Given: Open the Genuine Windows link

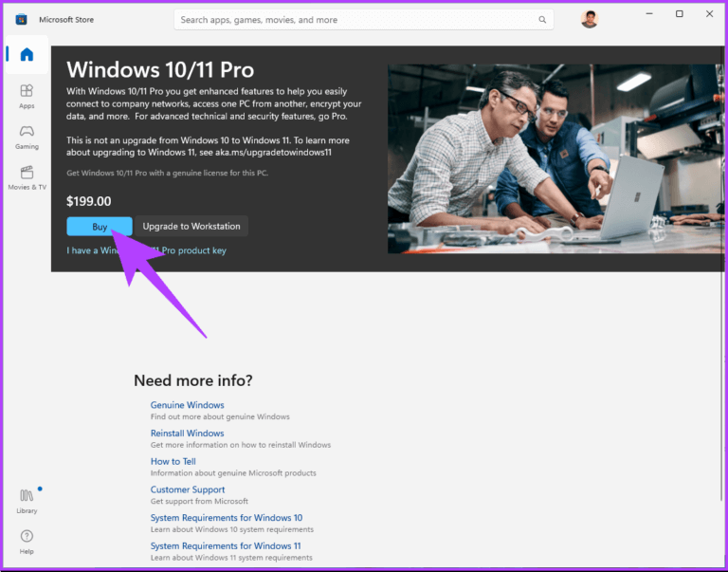Looking at the screenshot, I should click(x=187, y=405).
